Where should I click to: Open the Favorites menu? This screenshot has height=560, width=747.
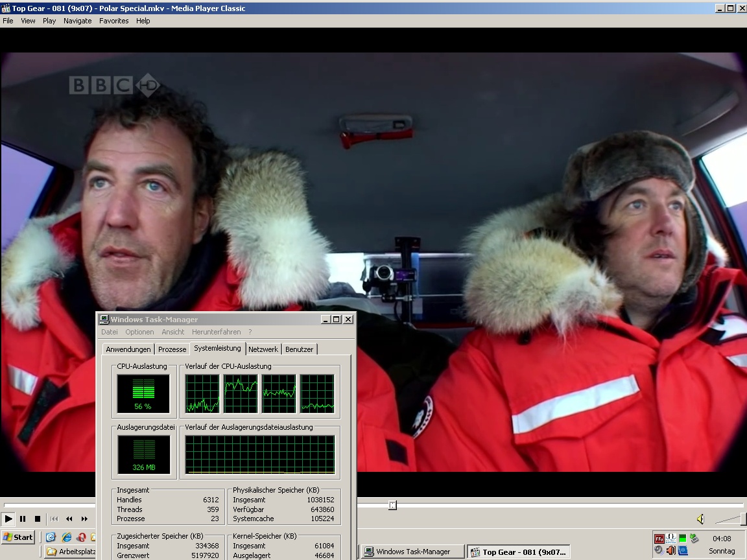113,21
